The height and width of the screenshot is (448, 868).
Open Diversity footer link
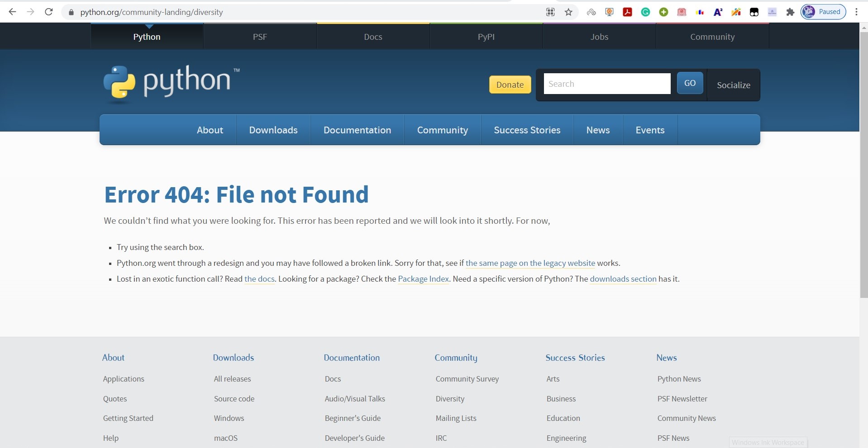point(450,399)
